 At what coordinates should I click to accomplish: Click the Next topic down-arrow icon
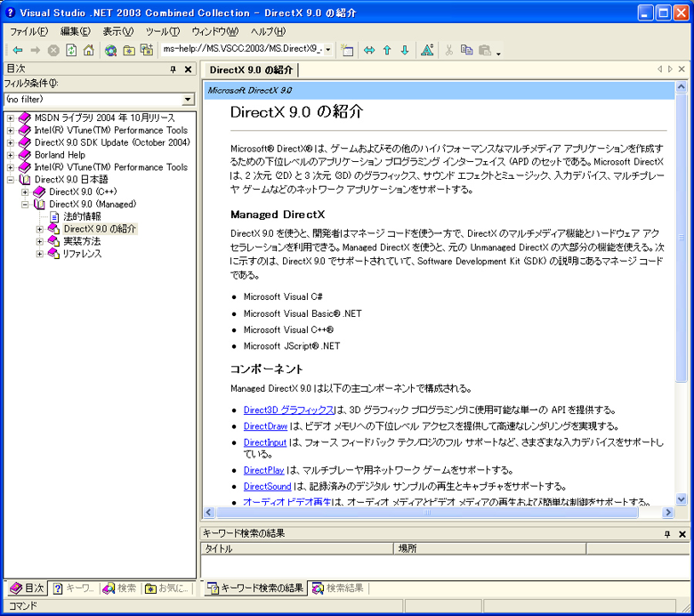click(x=405, y=51)
